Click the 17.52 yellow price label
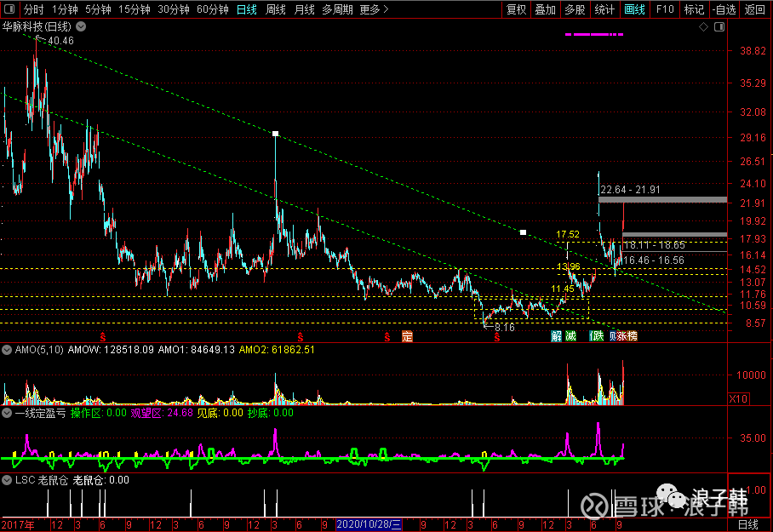 (568, 234)
